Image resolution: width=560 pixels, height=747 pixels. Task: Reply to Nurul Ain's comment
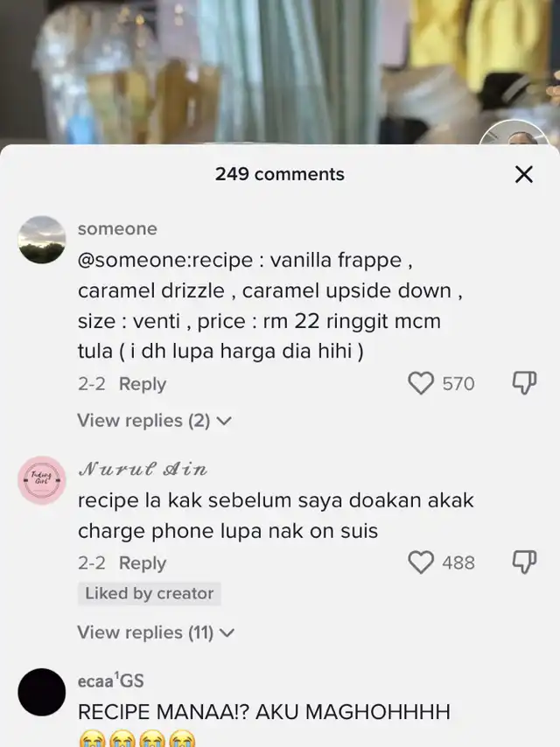click(x=143, y=563)
